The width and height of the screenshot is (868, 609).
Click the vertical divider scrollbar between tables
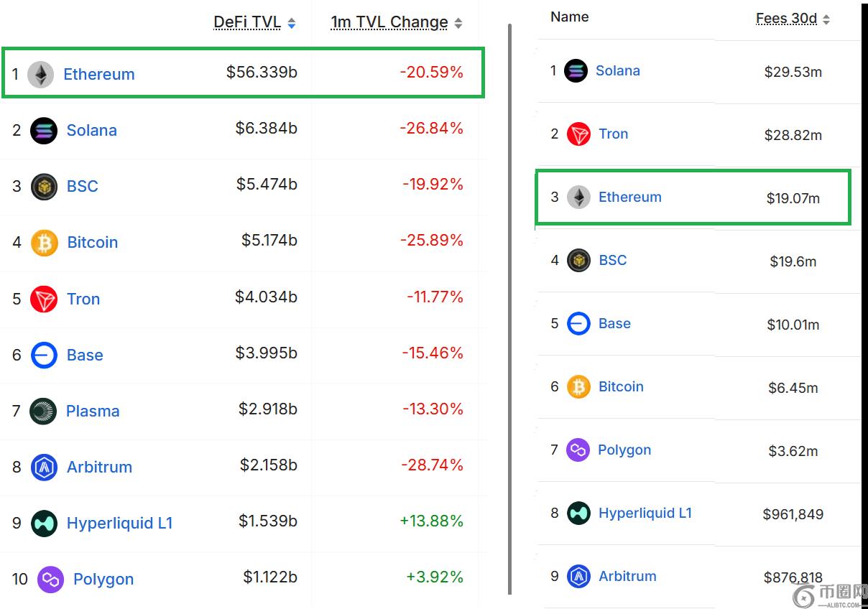[510, 309]
